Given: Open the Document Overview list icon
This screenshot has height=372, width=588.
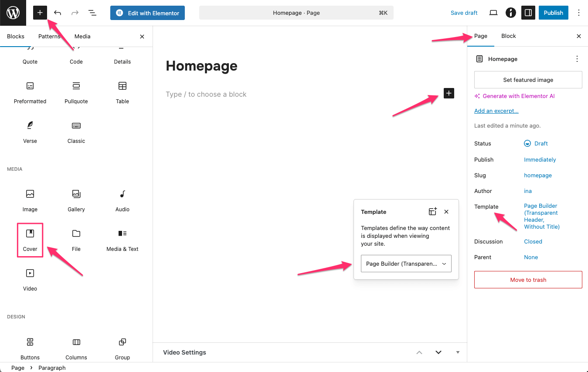Looking at the screenshot, I should click(x=92, y=13).
